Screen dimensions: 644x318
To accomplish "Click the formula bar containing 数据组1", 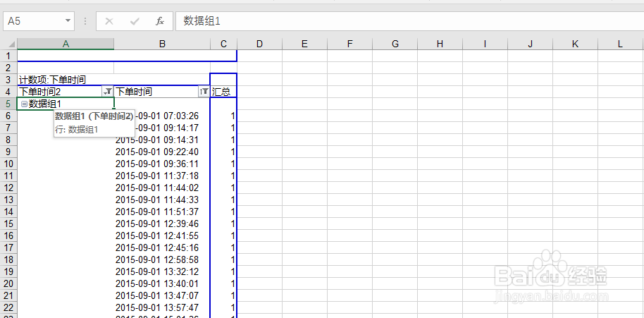I will click(x=409, y=21).
